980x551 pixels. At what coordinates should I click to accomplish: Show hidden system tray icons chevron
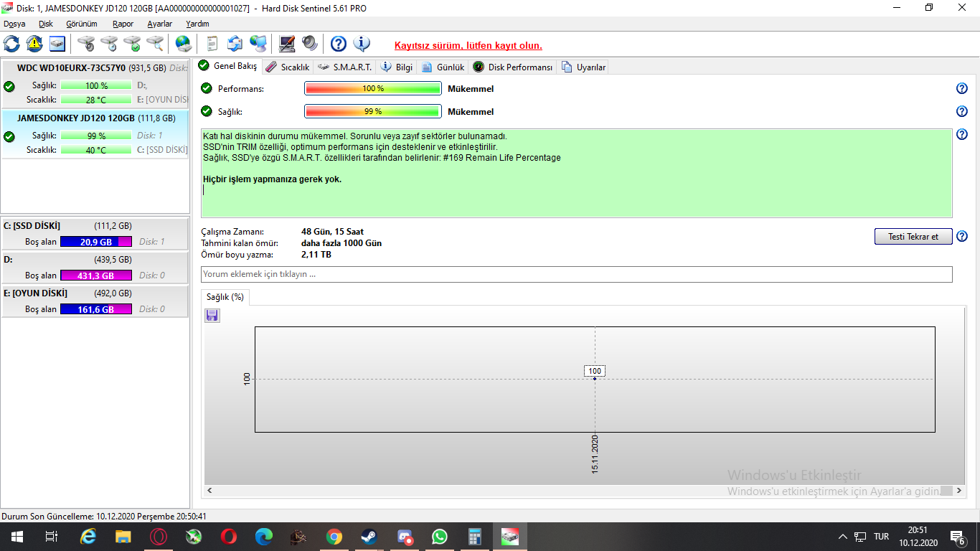click(843, 537)
